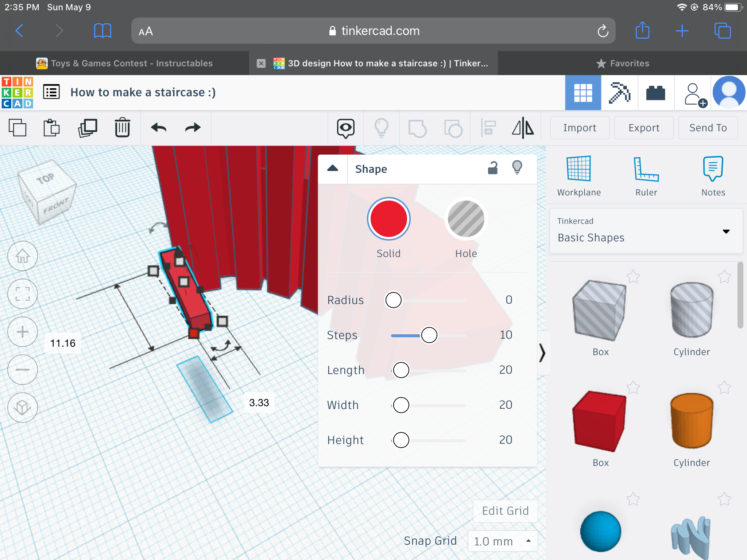Toggle the shape lock icon
This screenshot has width=747, height=560.
point(493,168)
